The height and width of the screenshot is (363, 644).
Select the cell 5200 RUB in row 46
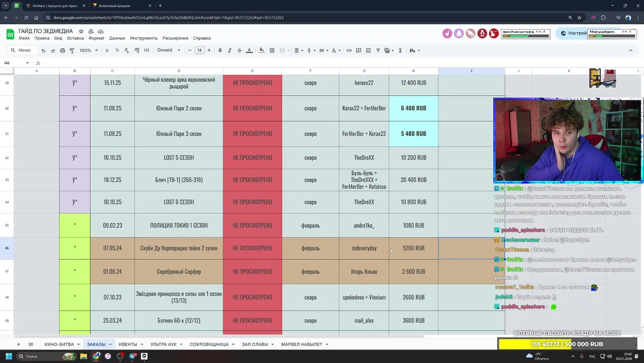click(x=414, y=248)
